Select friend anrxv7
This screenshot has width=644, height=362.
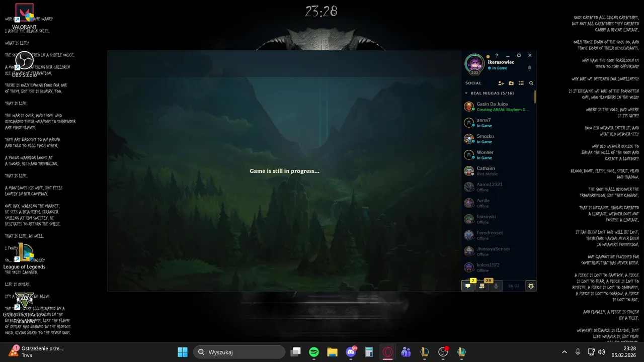click(x=498, y=123)
